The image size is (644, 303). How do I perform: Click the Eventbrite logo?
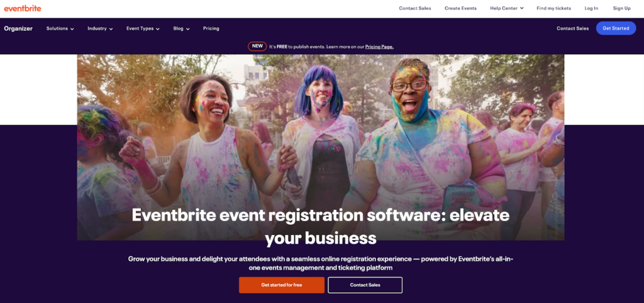pos(23,8)
